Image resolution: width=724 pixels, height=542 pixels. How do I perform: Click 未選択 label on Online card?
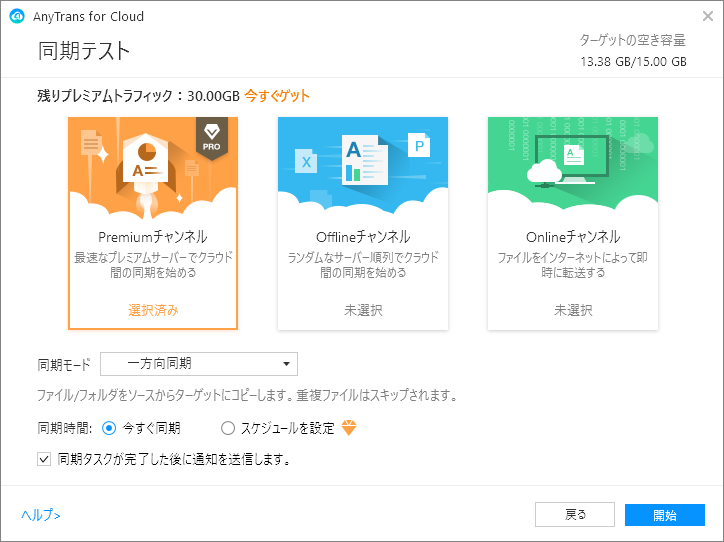click(573, 310)
